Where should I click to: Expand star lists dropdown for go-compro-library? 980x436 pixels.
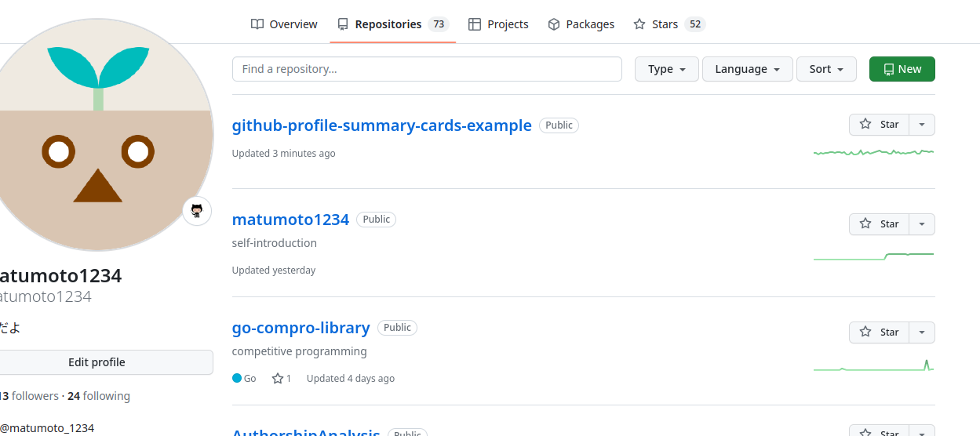[922, 332]
